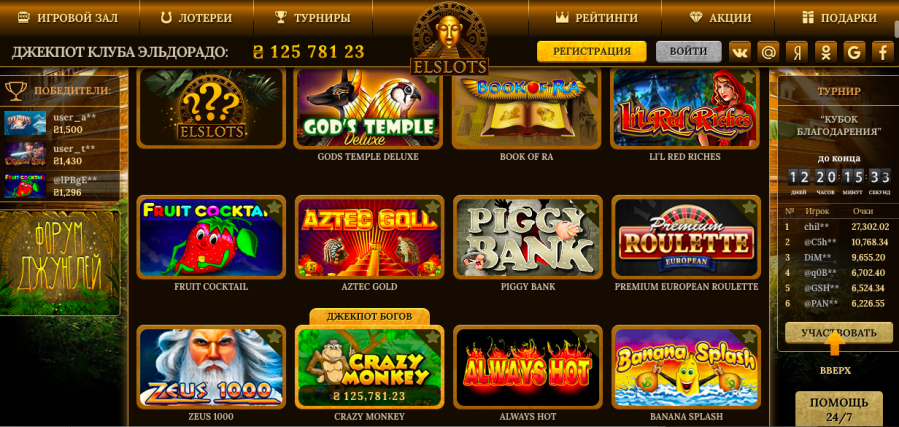Click the Facebook login icon
899x427 pixels.
(x=883, y=52)
